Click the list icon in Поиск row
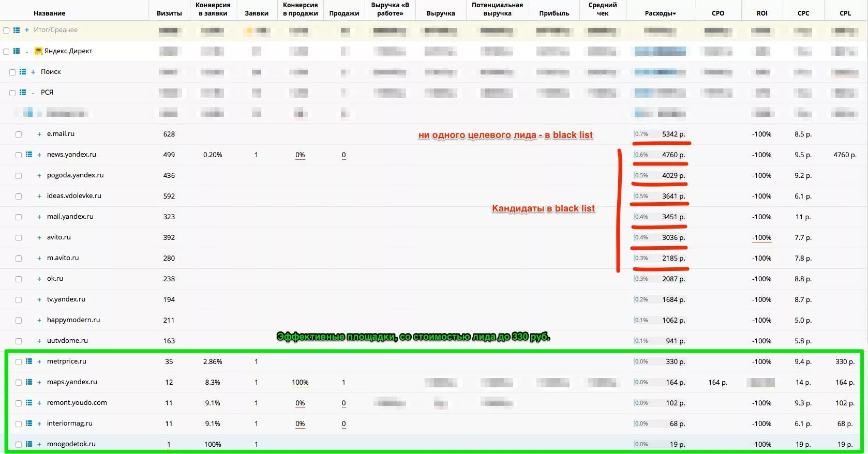Viewport: 868px width, 454px height. (23, 71)
